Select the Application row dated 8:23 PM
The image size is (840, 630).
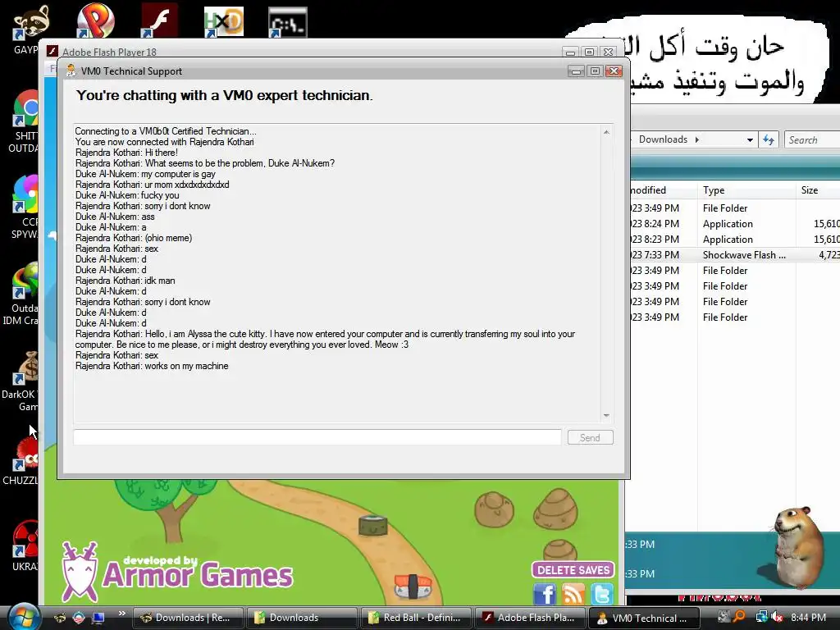pyautogui.click(x=735, y=240)
